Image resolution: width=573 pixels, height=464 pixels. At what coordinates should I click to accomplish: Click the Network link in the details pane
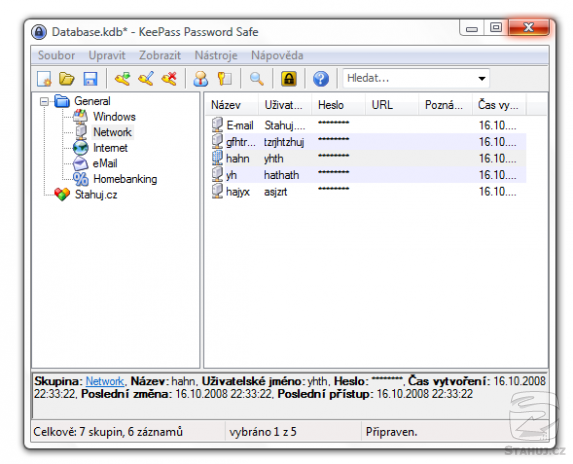coord(105,381)
